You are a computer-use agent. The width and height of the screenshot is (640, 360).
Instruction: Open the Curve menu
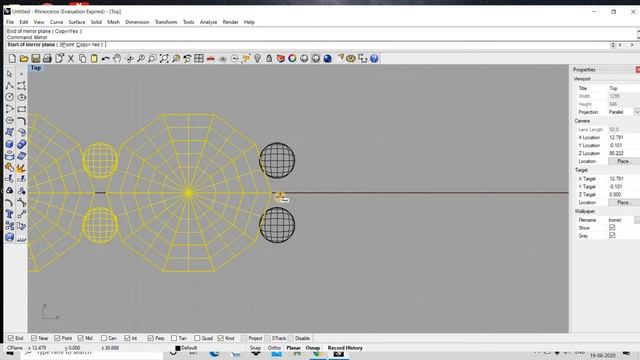[56, 22]
